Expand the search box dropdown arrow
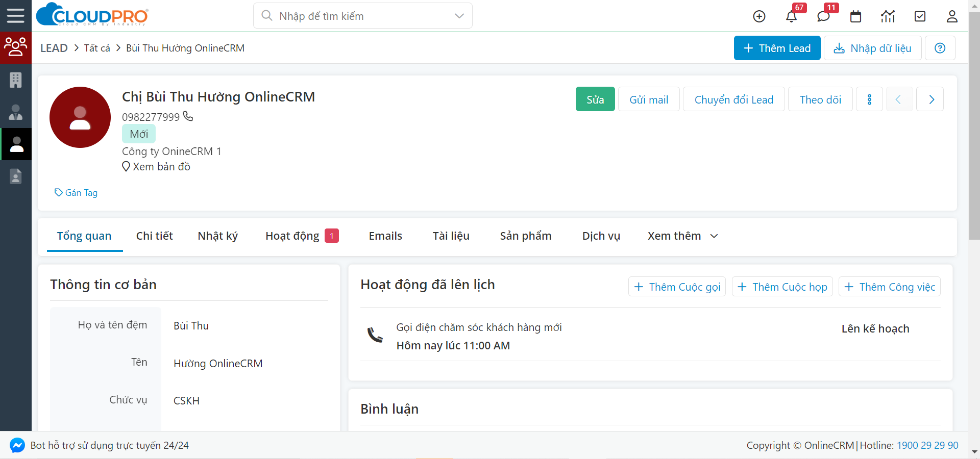The width and height of the screenshot is (980, 459). [x=459, y=16]
